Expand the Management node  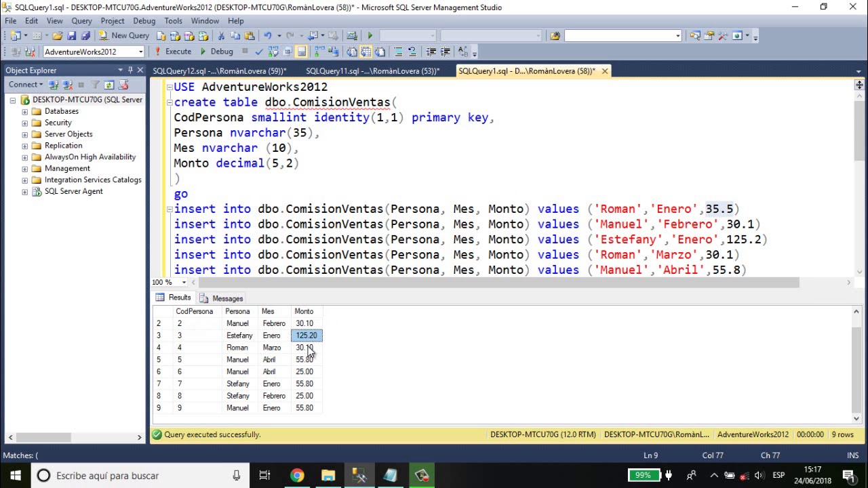click(25, 169)
